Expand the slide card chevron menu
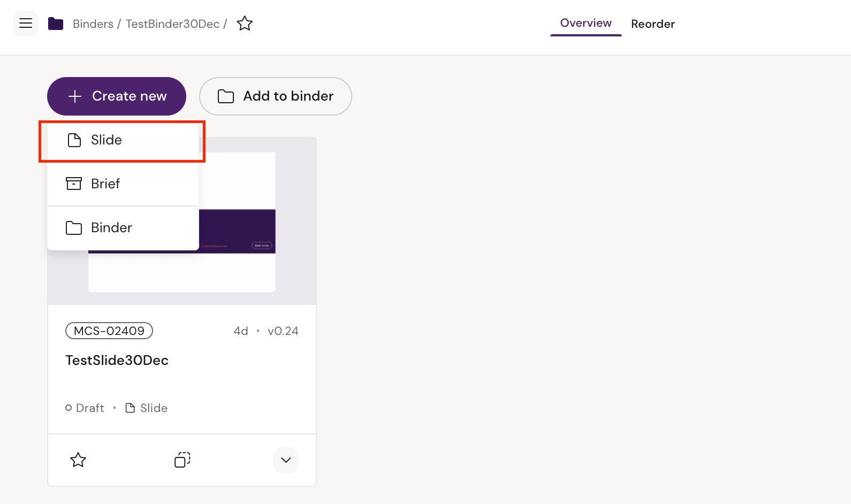This screenshot has width=851, height=504. pos(286,460)
